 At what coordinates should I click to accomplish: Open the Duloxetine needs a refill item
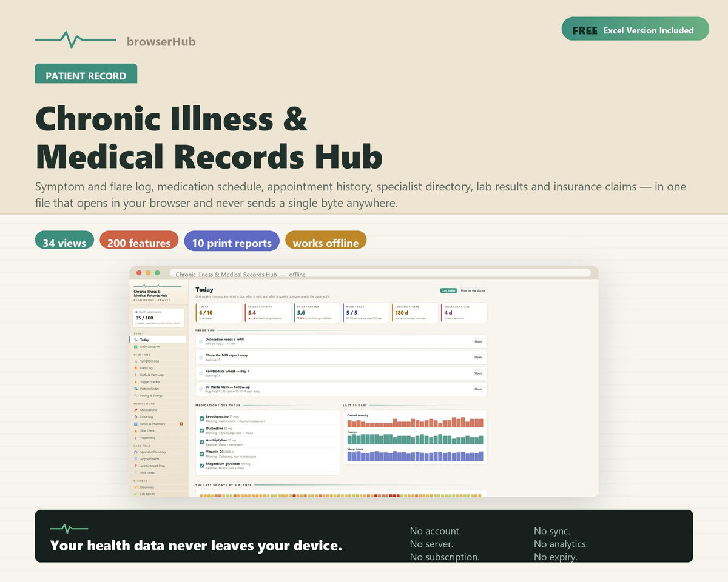[478, 341]
